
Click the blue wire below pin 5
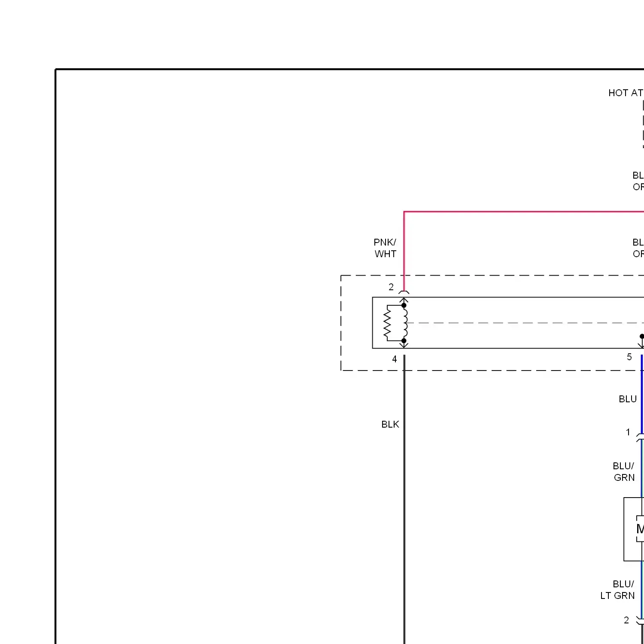(642, 394)
